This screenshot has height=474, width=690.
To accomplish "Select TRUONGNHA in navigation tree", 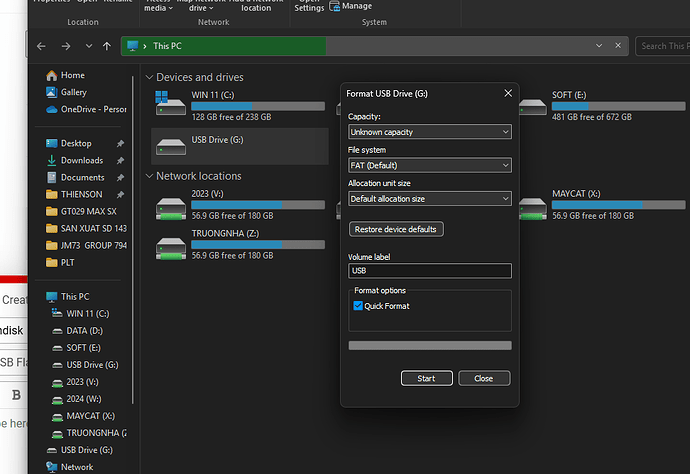I will point(89,433).
